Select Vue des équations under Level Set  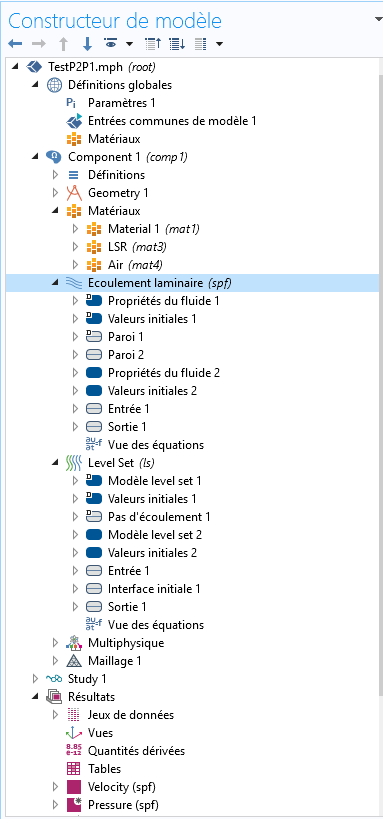click(156, 625)
